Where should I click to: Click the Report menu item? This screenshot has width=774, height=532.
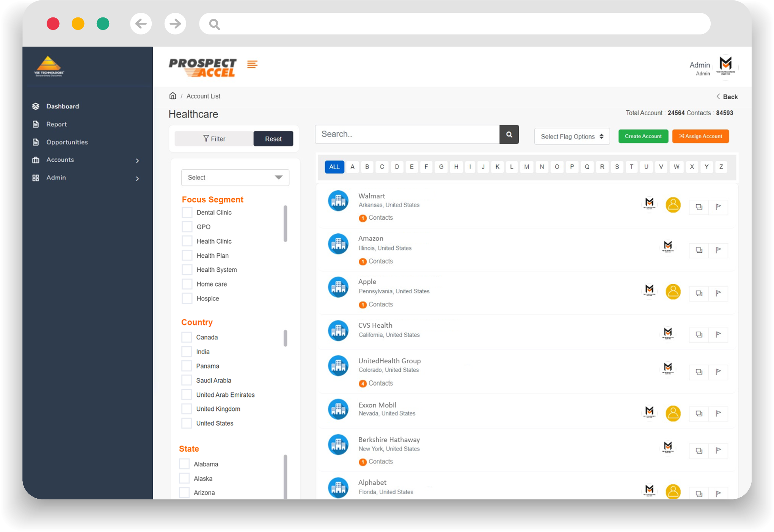click(x=57, y=124)
